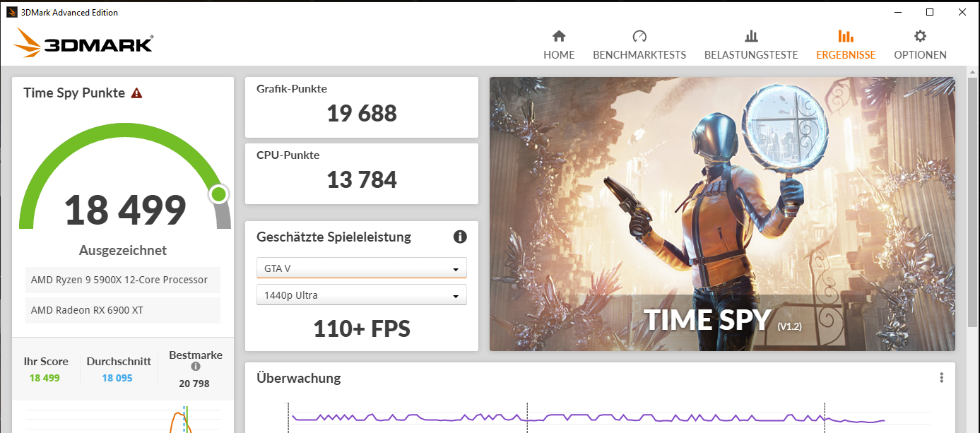This screenshot has width=980, height=433.
Task: Maximize the 3DMark window
Action: 930,12
